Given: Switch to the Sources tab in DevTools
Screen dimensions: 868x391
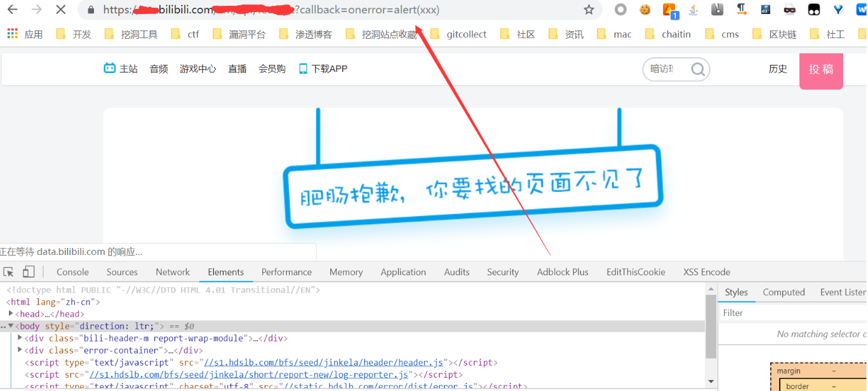Looking at the screenshot, I should pyautogui.click(x=122, y=272).
